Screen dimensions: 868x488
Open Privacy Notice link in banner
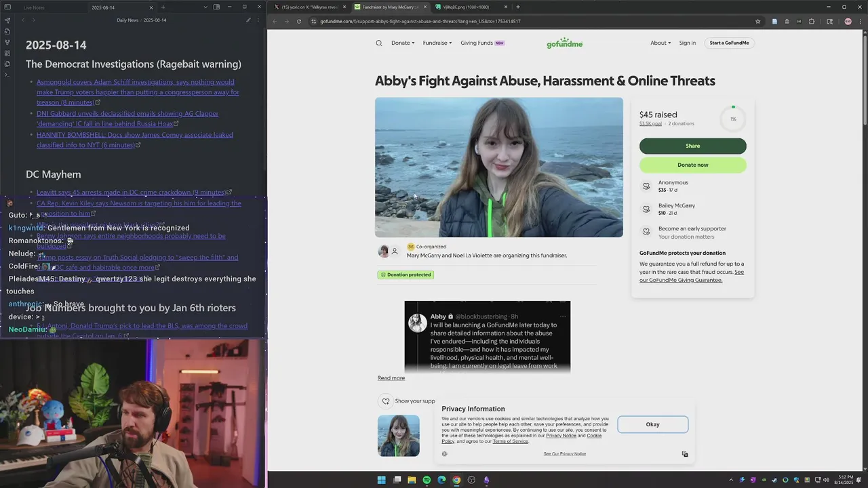click(561, 435)
